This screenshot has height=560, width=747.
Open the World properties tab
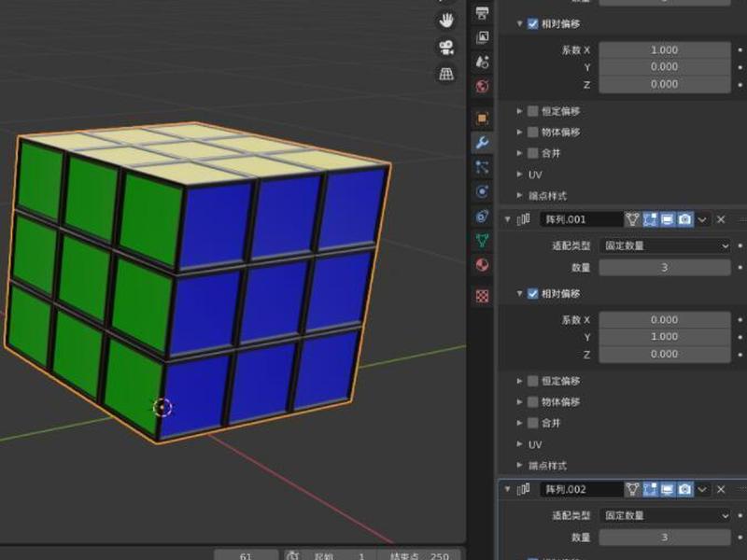(482, 86)
